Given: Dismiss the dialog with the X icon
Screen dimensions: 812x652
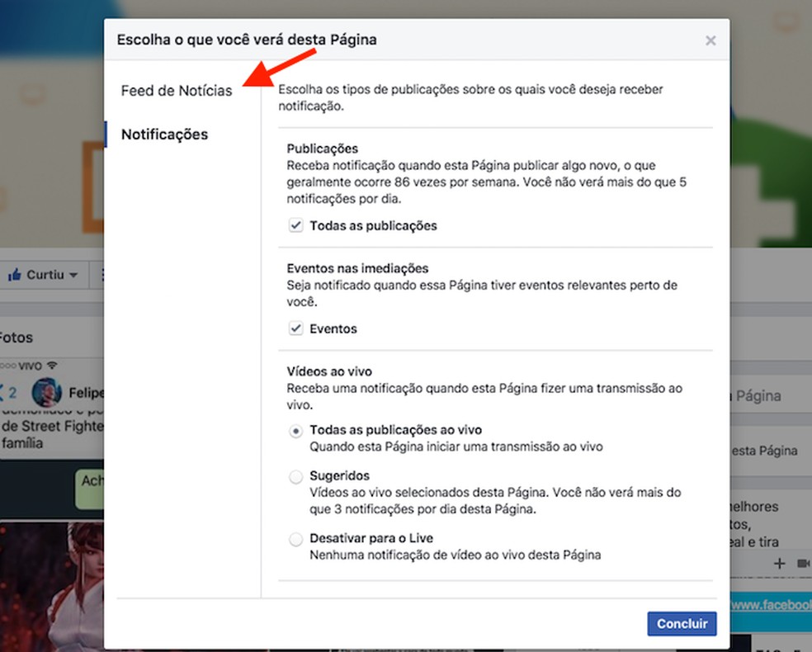Looking at the screenshot, I should coord(710,39).
